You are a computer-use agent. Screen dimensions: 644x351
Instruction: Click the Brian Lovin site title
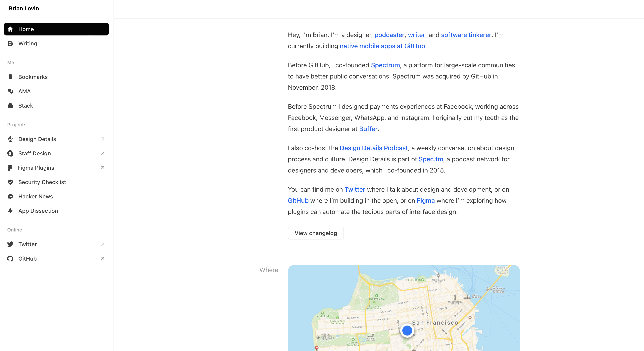tap(24, 9)
